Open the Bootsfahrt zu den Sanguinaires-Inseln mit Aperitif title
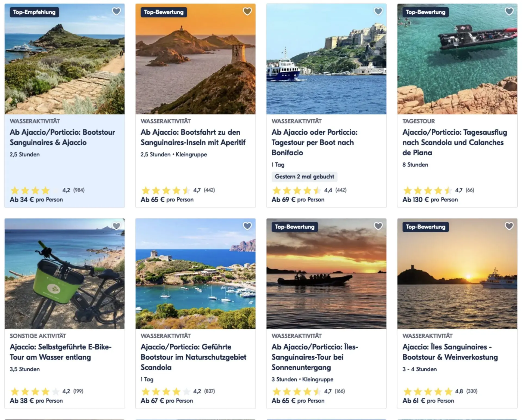522x420 pixels. tap(193, 137)
